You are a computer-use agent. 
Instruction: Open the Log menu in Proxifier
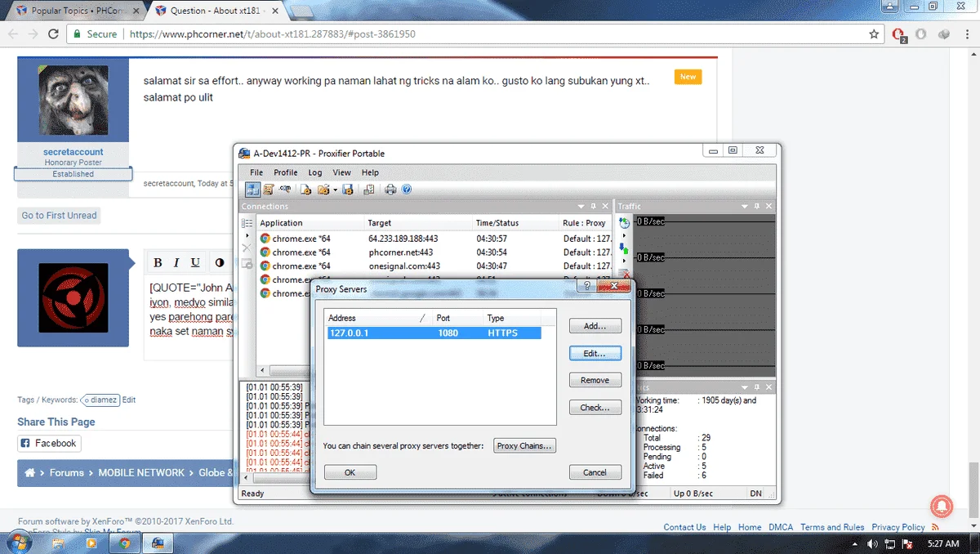[x=315, y=172]
